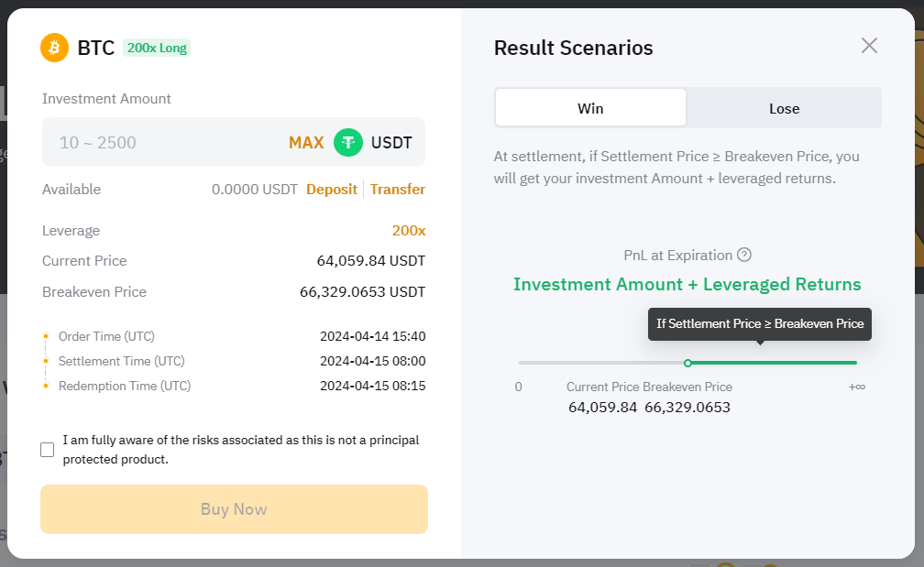Click the 200x Long badge
The image size is (924, 567).
coord(157,48)
